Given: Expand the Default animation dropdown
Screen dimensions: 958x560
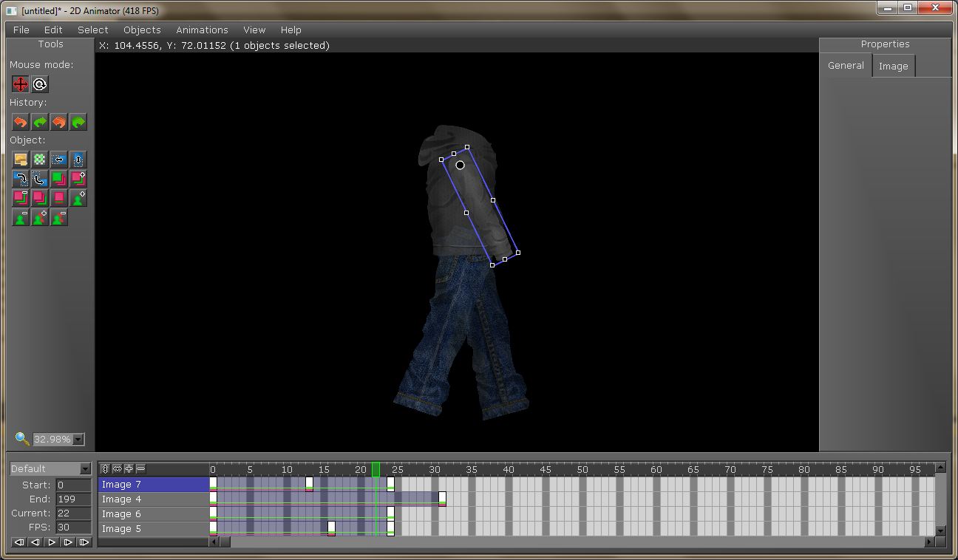Looking at the screenshot, I should [85, 469].
